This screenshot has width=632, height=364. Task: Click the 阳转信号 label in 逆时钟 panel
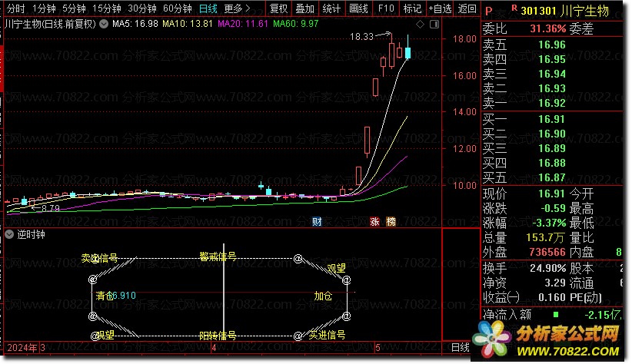[x=218, y=336]
